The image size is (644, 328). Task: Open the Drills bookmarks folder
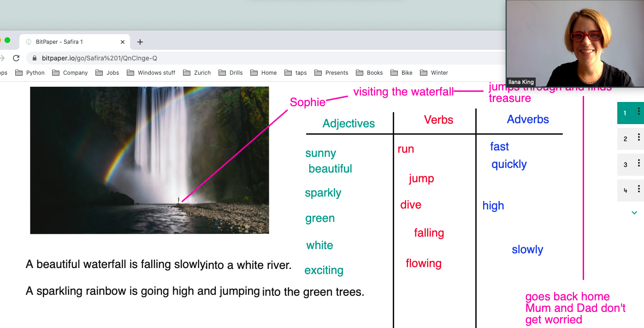pyautogui.click(x=230, y=73)
